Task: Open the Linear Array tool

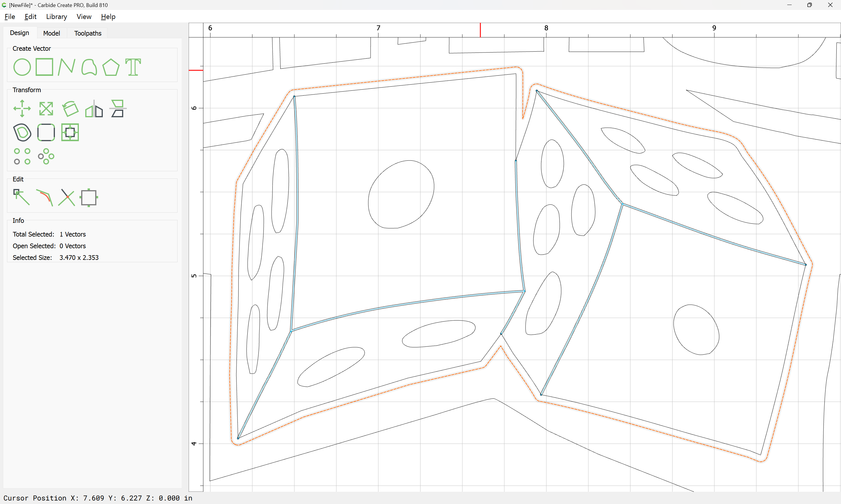Action: (22, 156)
